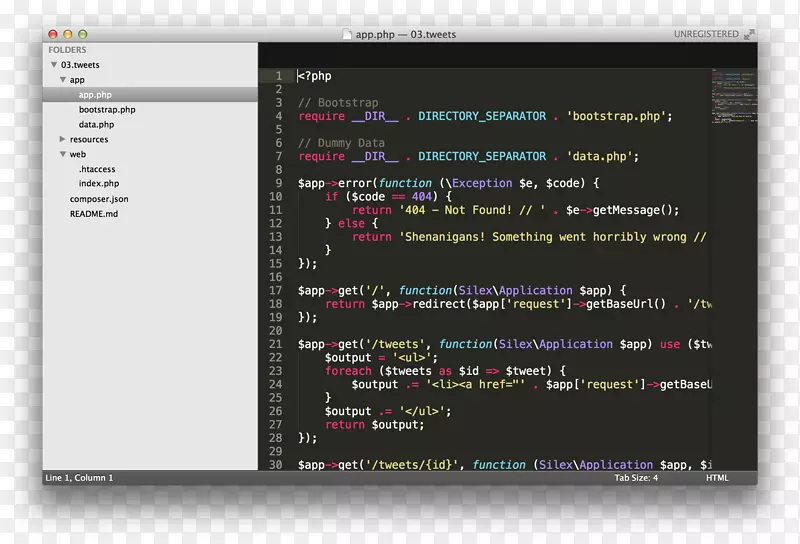Collapse the 03.tweets root folder

tap(54, 65)
